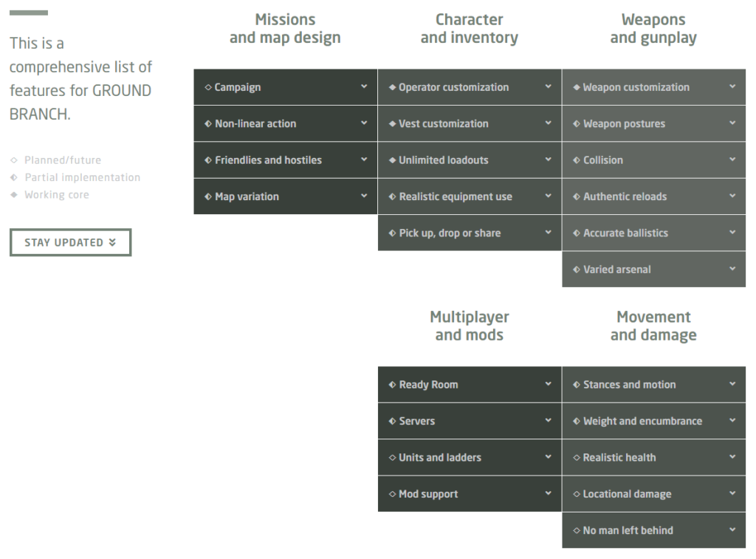Screen dimensions: 756x559
Task: Open the Friendlies and hostiles chevron
Action: [364, 160]
